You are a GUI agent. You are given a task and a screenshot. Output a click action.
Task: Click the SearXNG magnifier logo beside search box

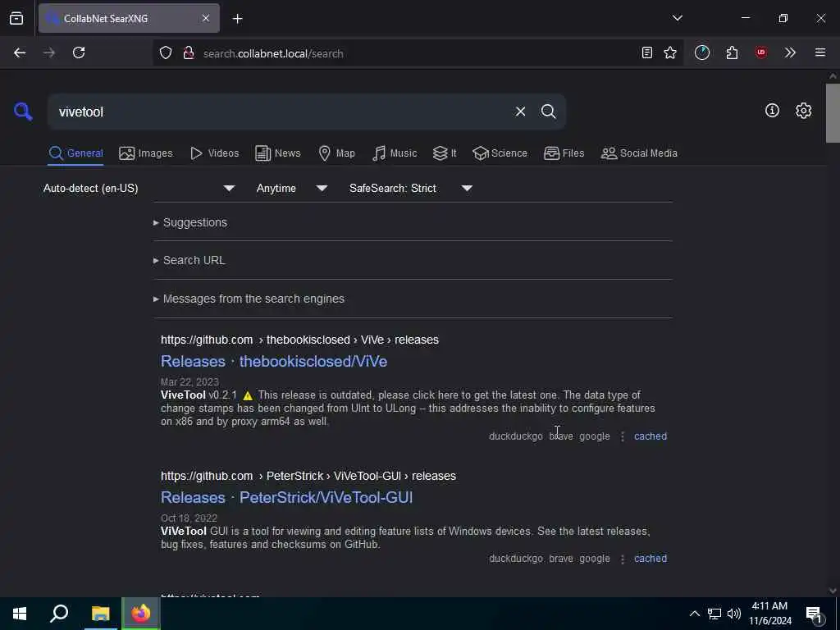point(23,112)
